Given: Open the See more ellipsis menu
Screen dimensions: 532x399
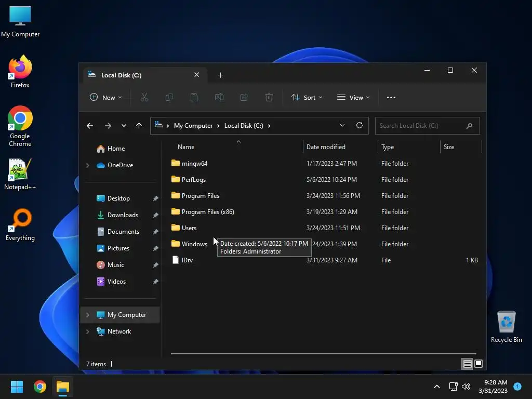Looking at the screenshot, I should pyautogui.click(x=391, y=97).
